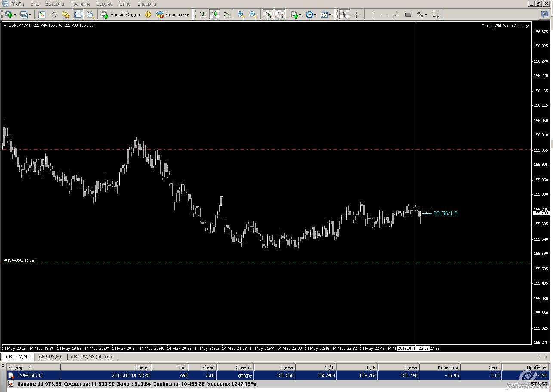The image size is (553, 392).
Task: Select the arrows objects tool
Action: pyautogui.click(x=420, y=15)
